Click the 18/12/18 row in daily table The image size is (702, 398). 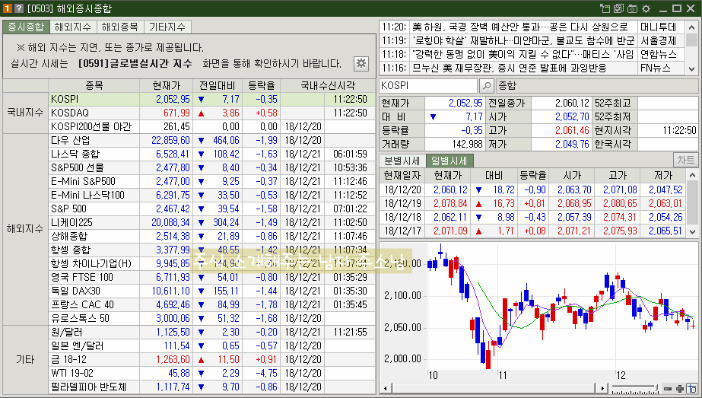pyautogui.click(x=533, y=217)
